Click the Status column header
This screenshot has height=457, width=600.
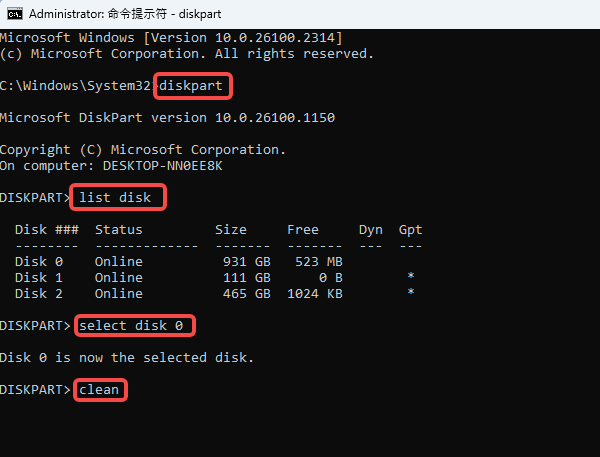[x=119, y=230]
